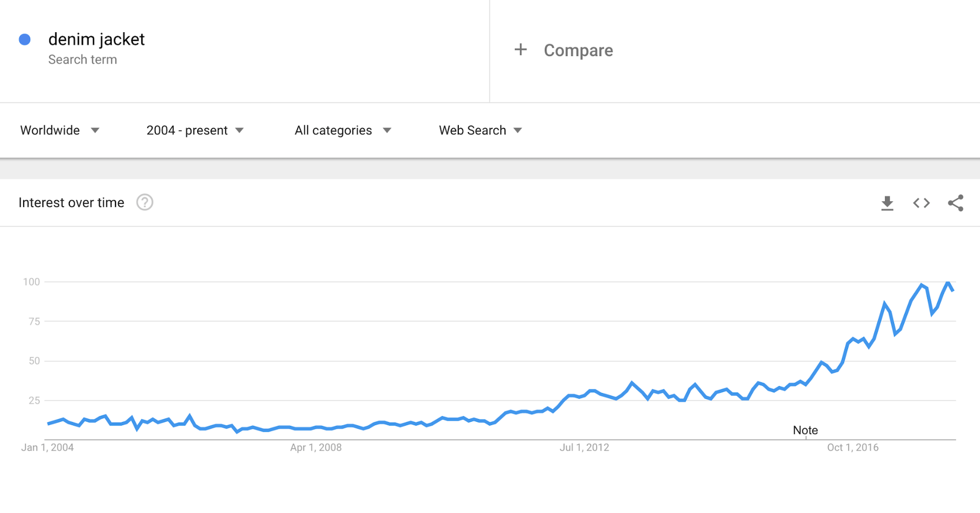The image size is (980, 513).
Task: Click the blue dot beside denim jacket
Action: [25, 39]
